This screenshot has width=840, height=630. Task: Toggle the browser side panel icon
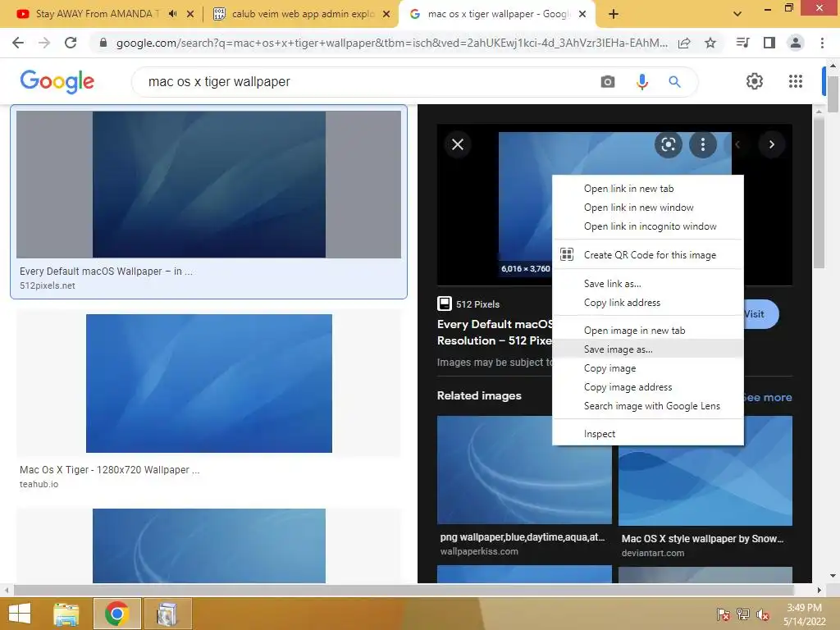769,43
